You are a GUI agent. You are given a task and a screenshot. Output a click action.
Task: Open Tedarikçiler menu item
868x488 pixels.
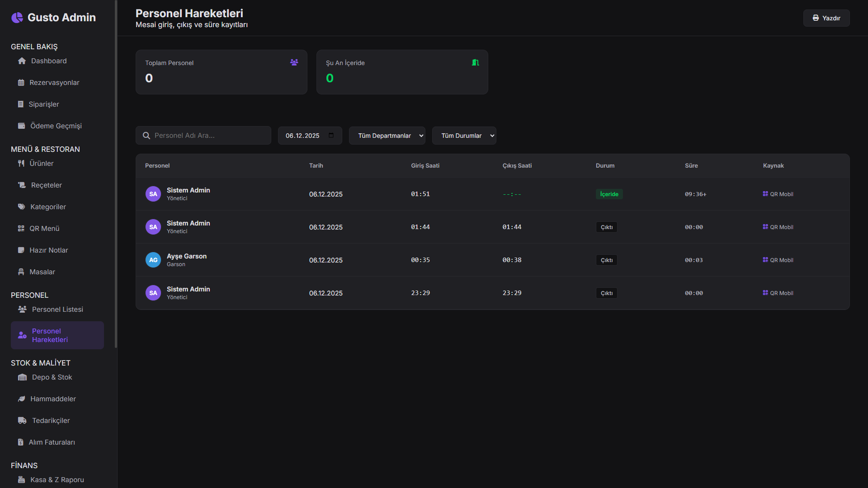tap(57, 421)
